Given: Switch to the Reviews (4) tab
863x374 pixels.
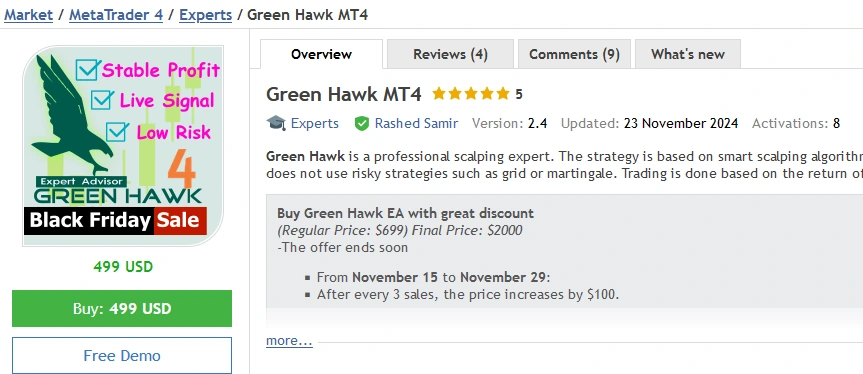Looking at the screenshot, I should [450, 54].
